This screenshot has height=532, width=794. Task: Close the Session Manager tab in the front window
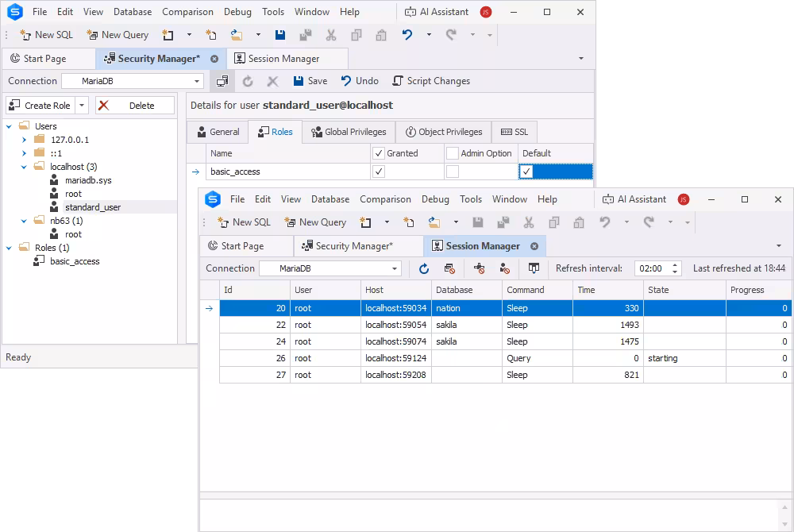[x=534, y=246]
